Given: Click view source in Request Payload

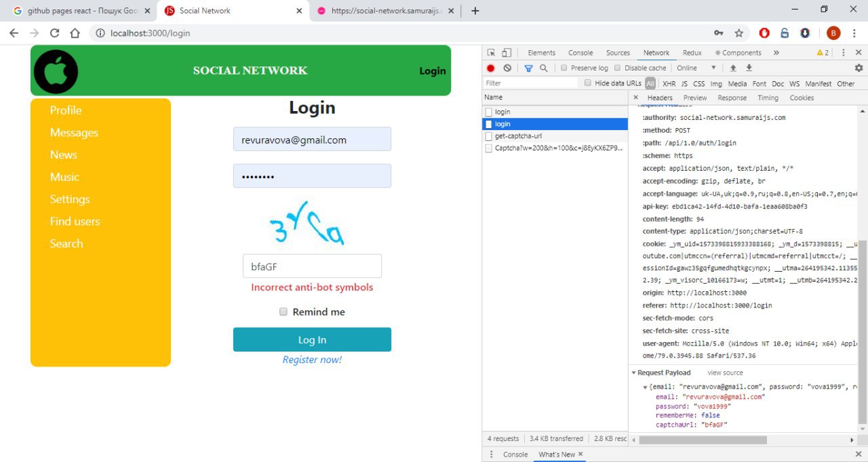Looking at the screenshot, I should coord(725,373).
